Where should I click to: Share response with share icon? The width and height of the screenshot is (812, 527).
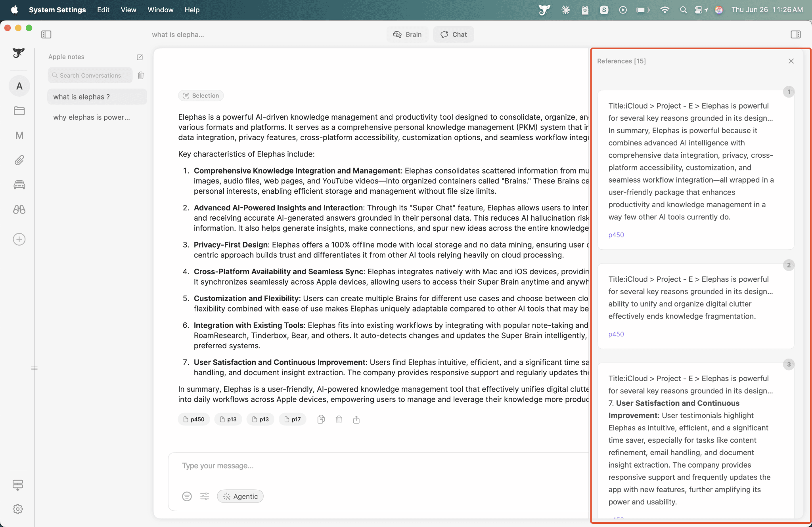tap(356, 419)
